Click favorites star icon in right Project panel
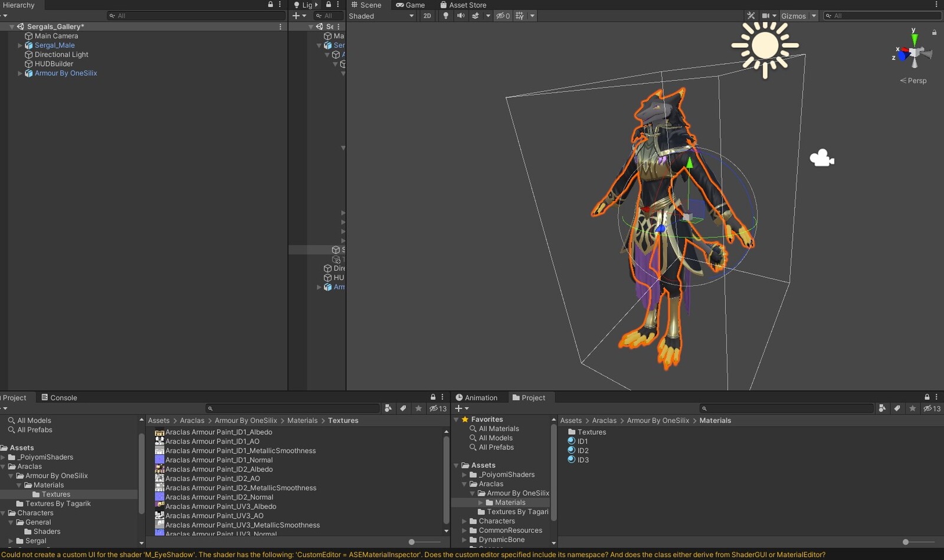The width and height of the screenshot is (944, 560). pyautogui.click(x=913, y=408)
